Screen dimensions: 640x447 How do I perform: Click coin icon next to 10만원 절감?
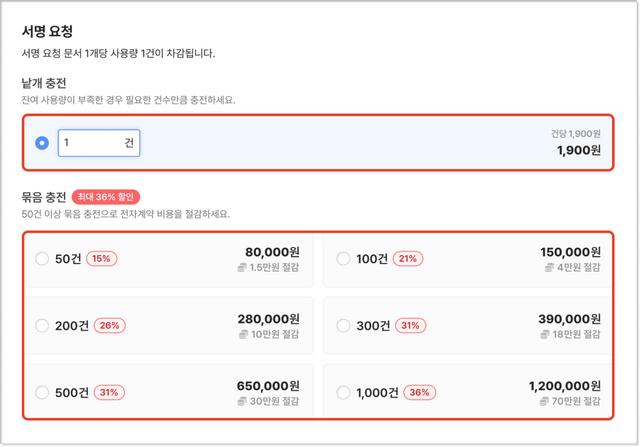pos(243,335)
